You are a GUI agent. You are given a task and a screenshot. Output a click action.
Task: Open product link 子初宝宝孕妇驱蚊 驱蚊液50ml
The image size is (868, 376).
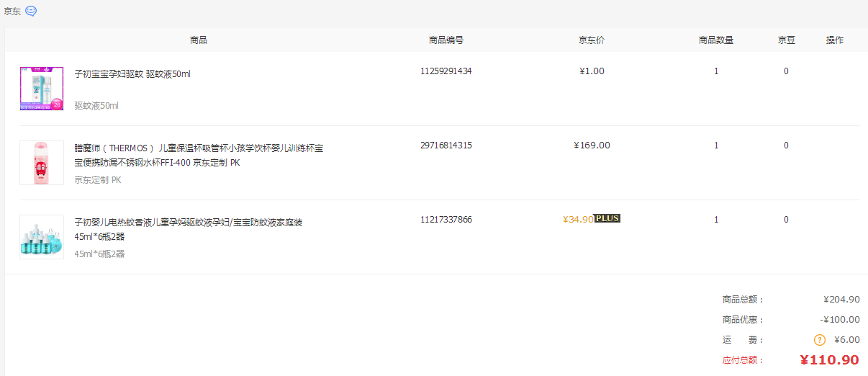coord(132,74)
